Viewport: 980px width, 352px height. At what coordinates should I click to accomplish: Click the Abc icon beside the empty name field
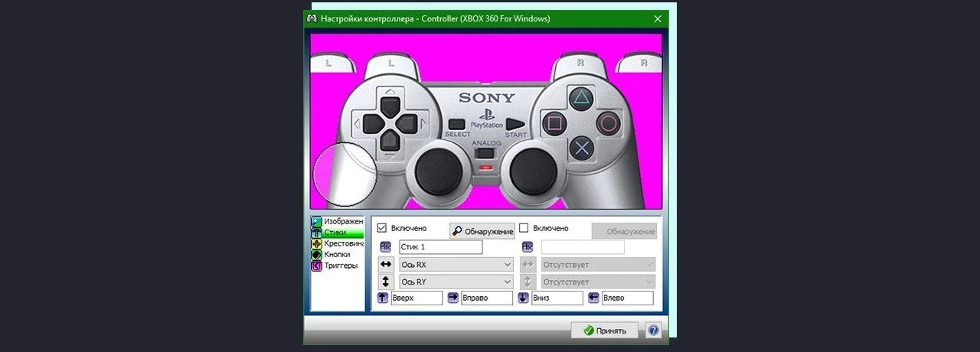(x=528, y=247)
